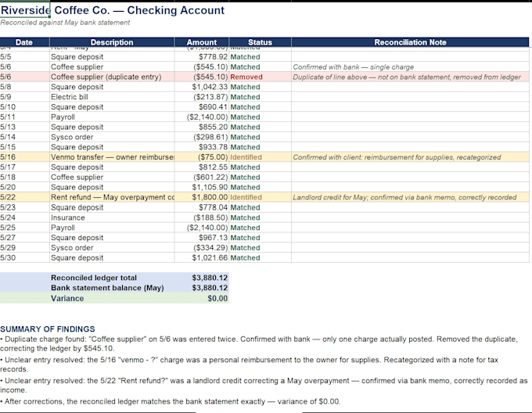Select the Venmo transfer description cell
The width and height of the screenshot is (532, 413).
(112, 157)
